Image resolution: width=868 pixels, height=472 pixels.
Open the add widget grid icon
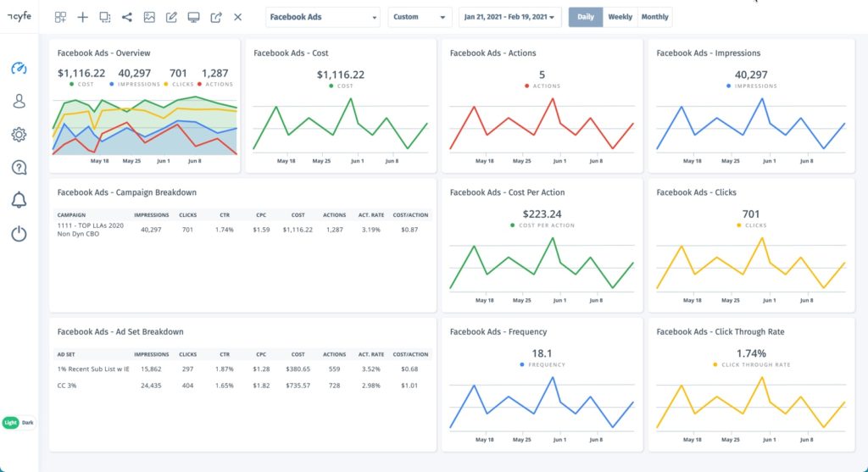point(60,17)
